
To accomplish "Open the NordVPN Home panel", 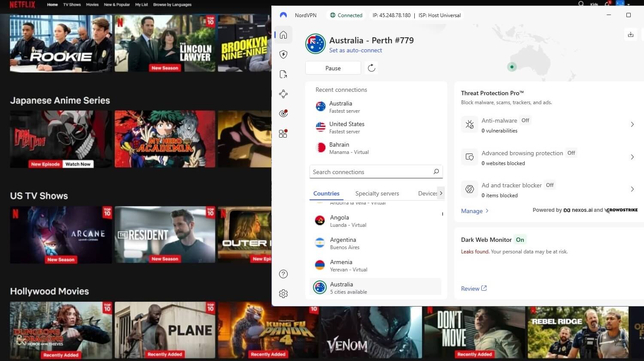I will (283, 35).
